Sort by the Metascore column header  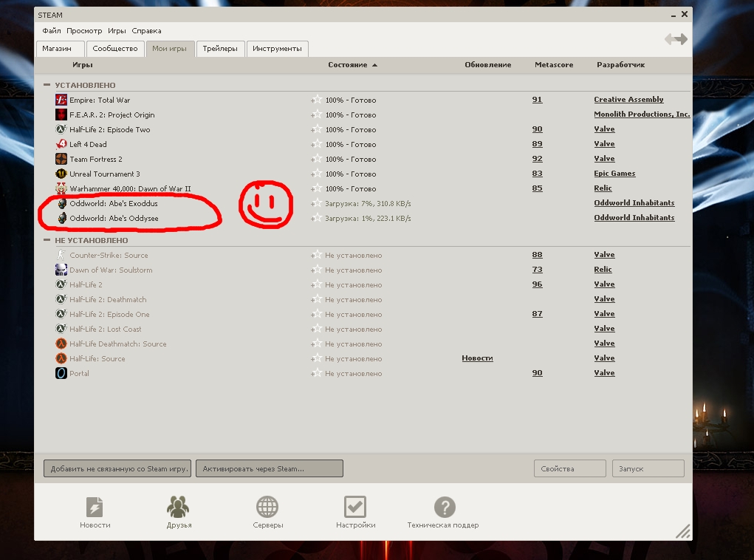coord(554,65)
